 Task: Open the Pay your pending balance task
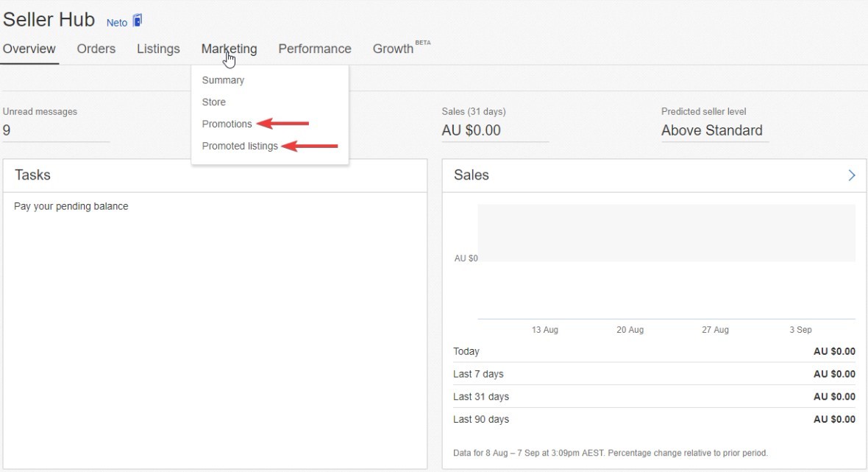pos(71,207)
